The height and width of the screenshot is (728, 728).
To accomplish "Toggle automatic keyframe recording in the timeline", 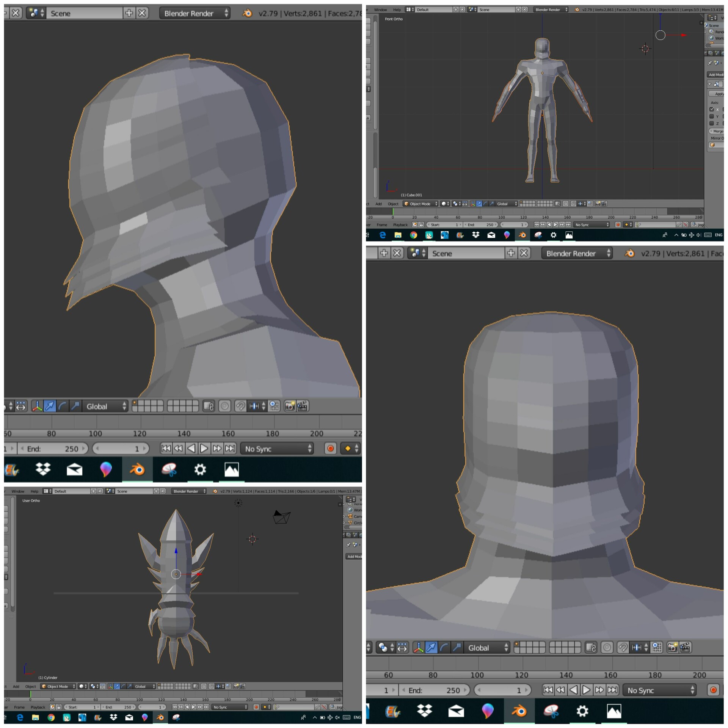I will 329,449.
